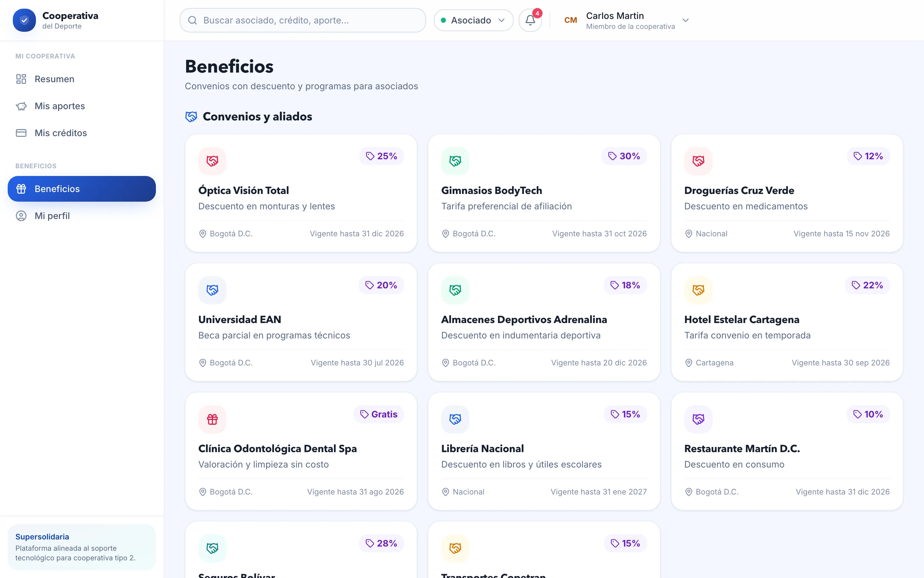Click 'Vigente hasta 30 jul 2026' text
Screen dimensions: 924x578
[x=357, y=363]
